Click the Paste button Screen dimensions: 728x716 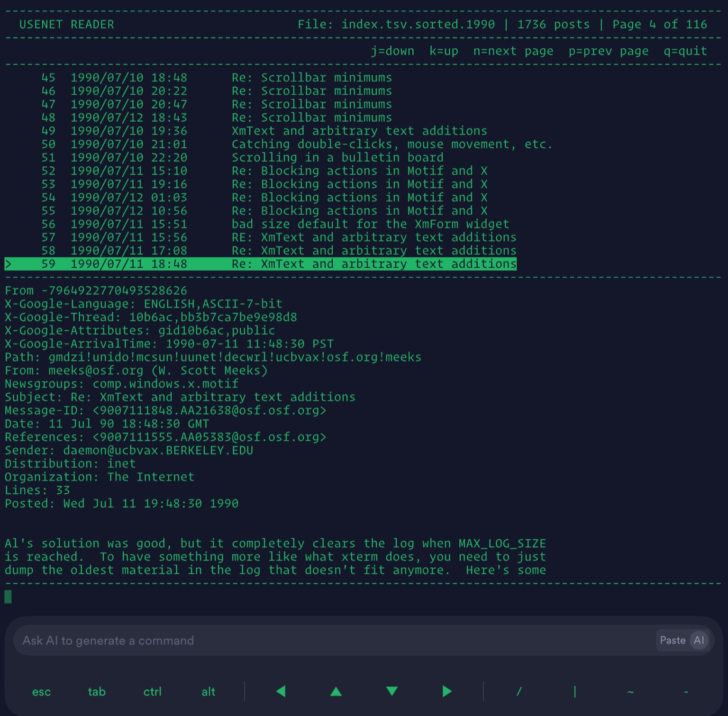tap(673, 640)
